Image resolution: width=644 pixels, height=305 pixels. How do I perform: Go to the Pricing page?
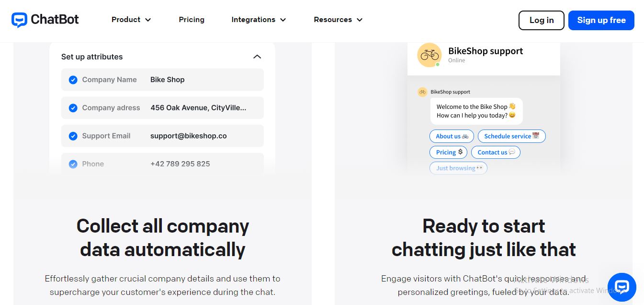point(192,20)
